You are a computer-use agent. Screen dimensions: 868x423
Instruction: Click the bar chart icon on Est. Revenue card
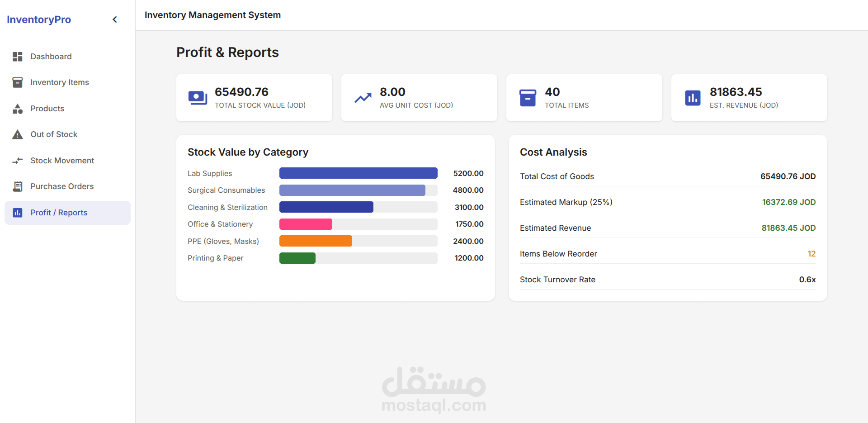tap(693, 98)
